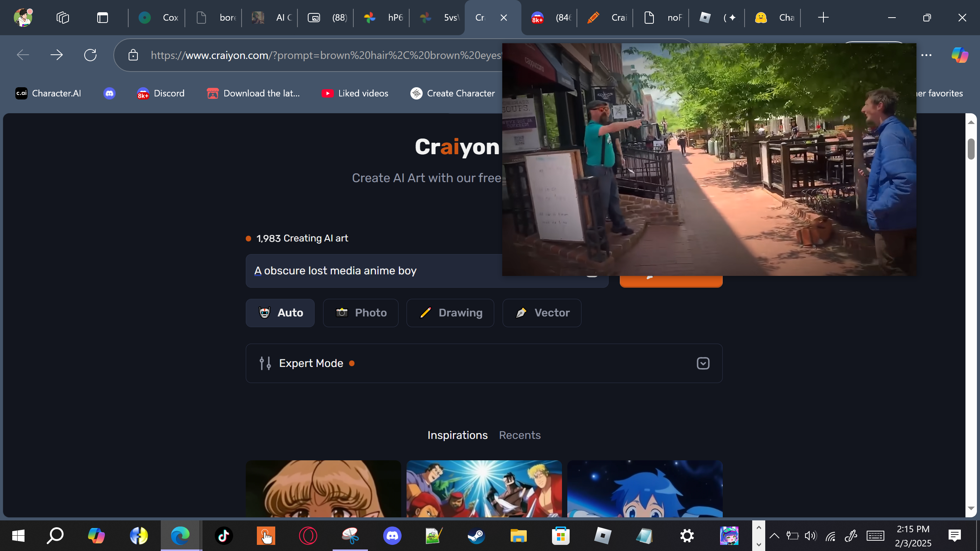980x551 pixels.
Task: Open the touch keyboard tray icon
Action: point(875,536)
